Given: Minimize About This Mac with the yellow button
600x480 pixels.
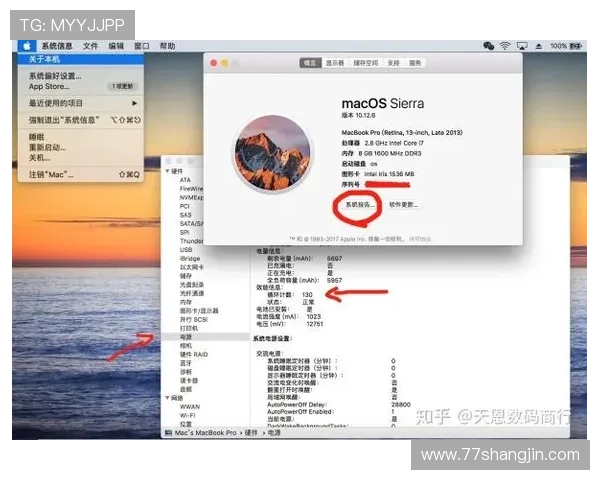Looking at the screenshot, I should coord(225,63).
